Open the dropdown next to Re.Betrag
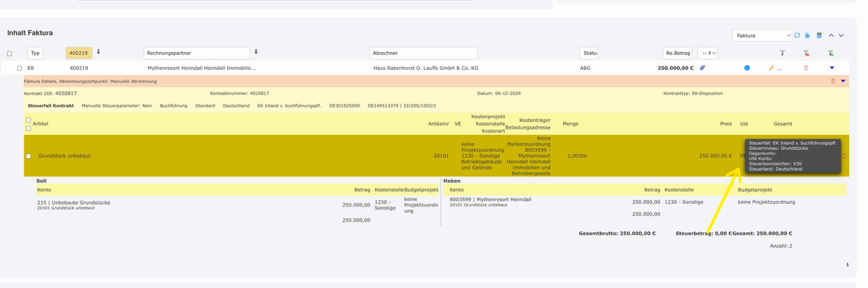Image resolution: width=868 pixels, height=288 pixels. (x=707, y=53)
